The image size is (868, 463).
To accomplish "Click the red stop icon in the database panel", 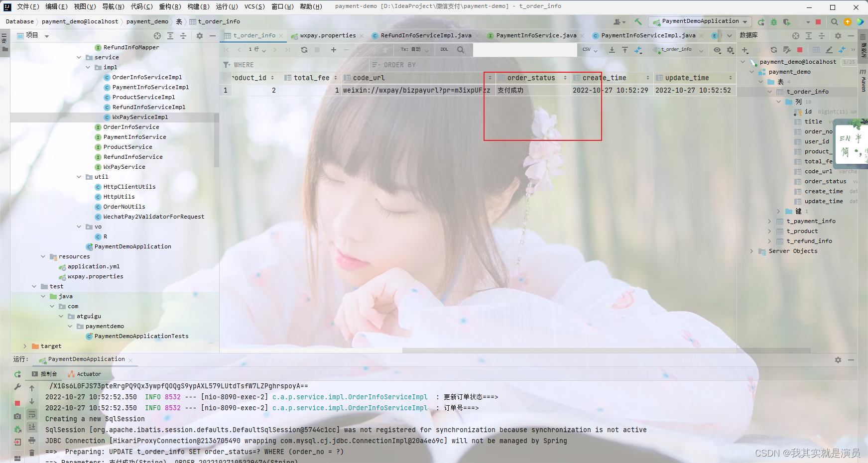I will 800,50.
